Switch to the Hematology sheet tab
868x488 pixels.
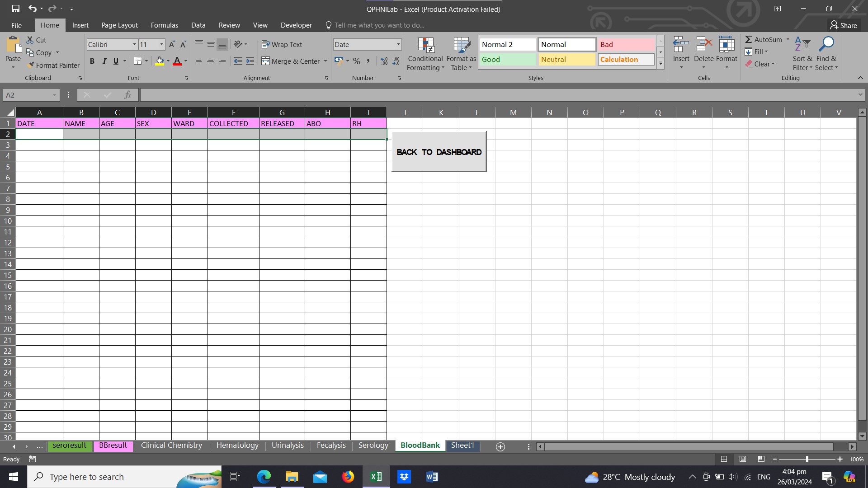tap(237, 446)
